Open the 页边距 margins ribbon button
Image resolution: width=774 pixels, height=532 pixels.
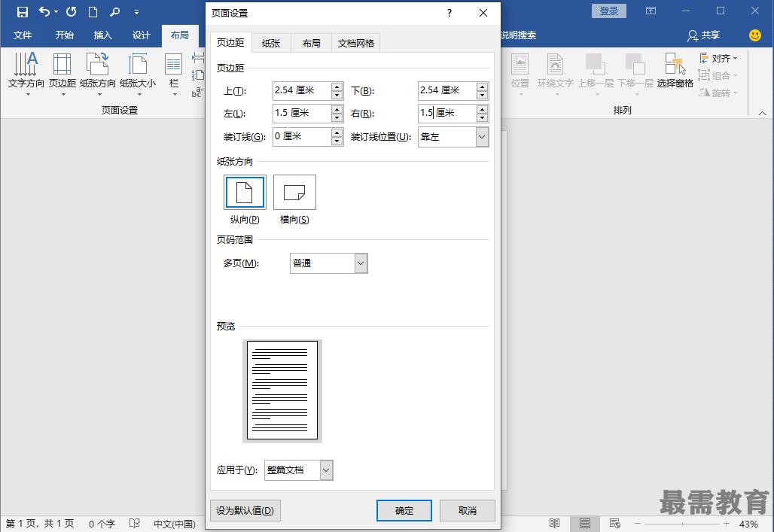(62, 74)
